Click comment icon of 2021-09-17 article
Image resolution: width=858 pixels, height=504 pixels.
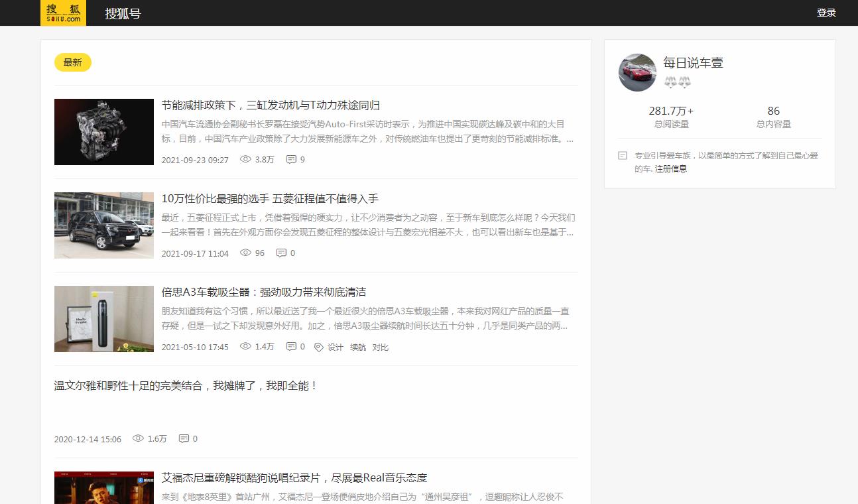pyautogui.click(x=281, y=253)
